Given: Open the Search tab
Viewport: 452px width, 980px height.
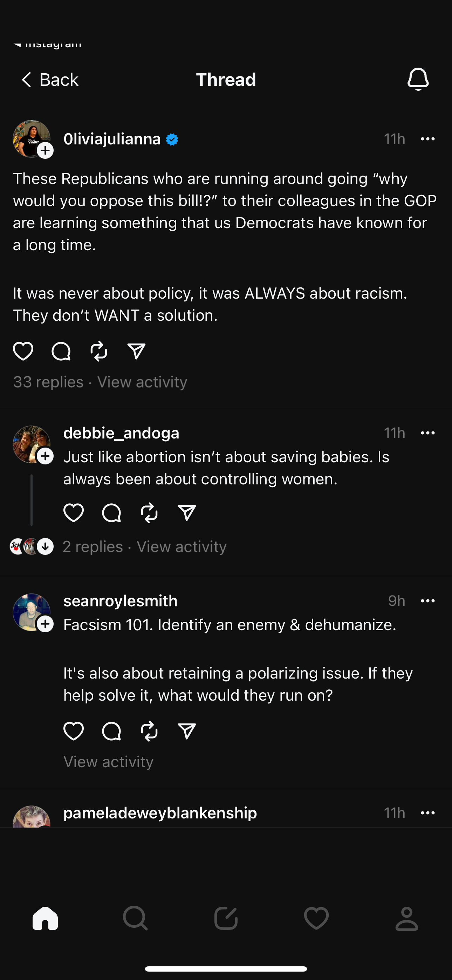Looking at the screenshot, I should pos(135,918).
